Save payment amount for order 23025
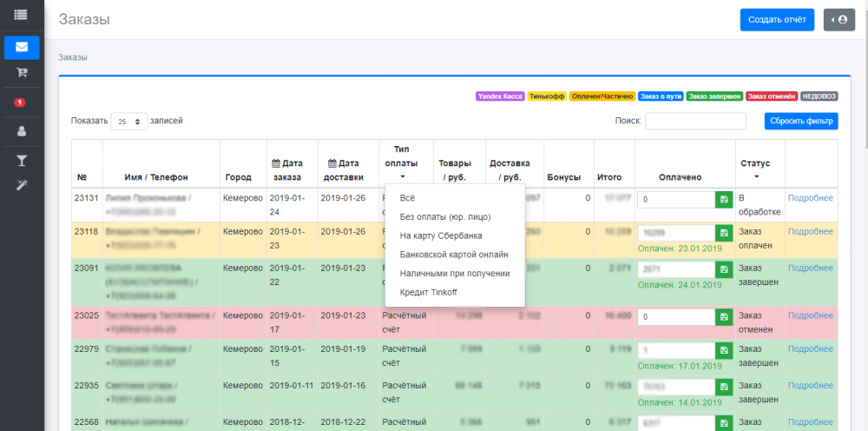 pyautogui.click(x=723, y=318)
